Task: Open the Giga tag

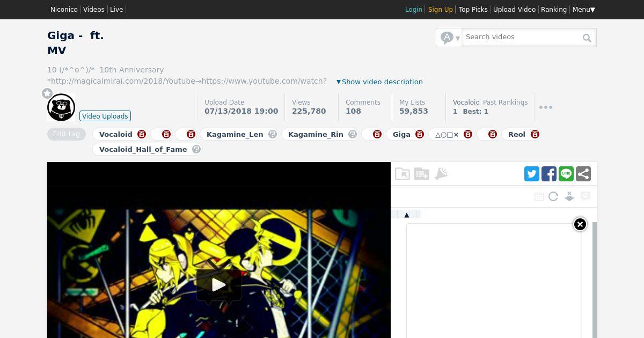Action: pos(401,134)
